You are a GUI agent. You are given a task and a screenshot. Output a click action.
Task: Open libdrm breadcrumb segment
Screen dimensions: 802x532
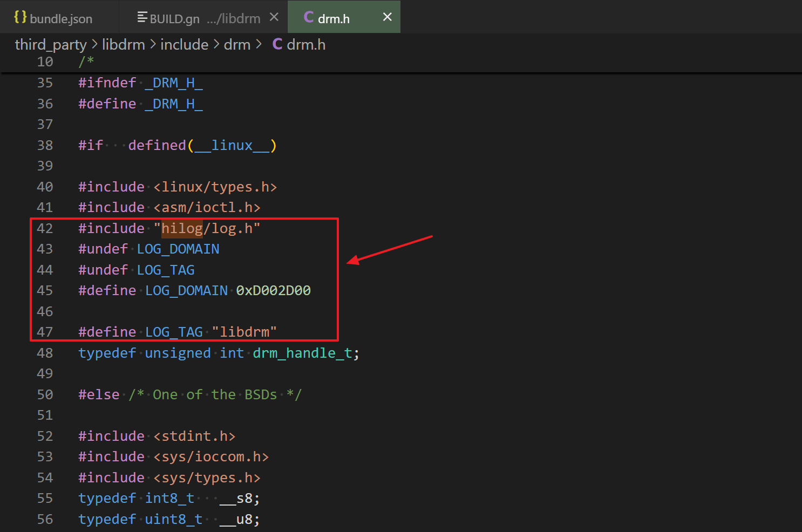tap(124, 44)
